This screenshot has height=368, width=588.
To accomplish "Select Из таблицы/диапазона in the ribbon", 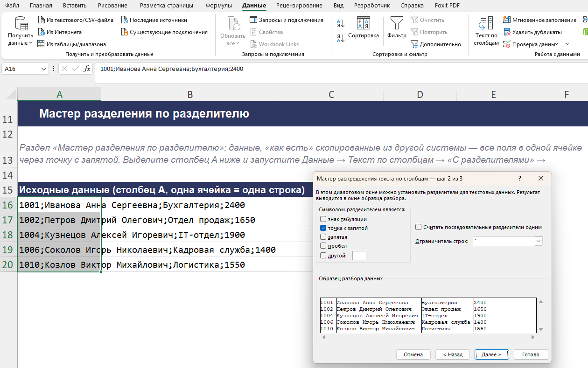I will 71,44.
